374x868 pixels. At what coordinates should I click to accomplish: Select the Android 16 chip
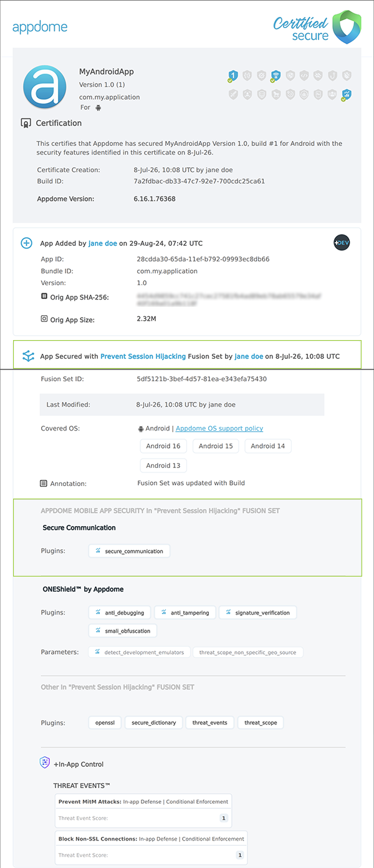click(163, 446)
